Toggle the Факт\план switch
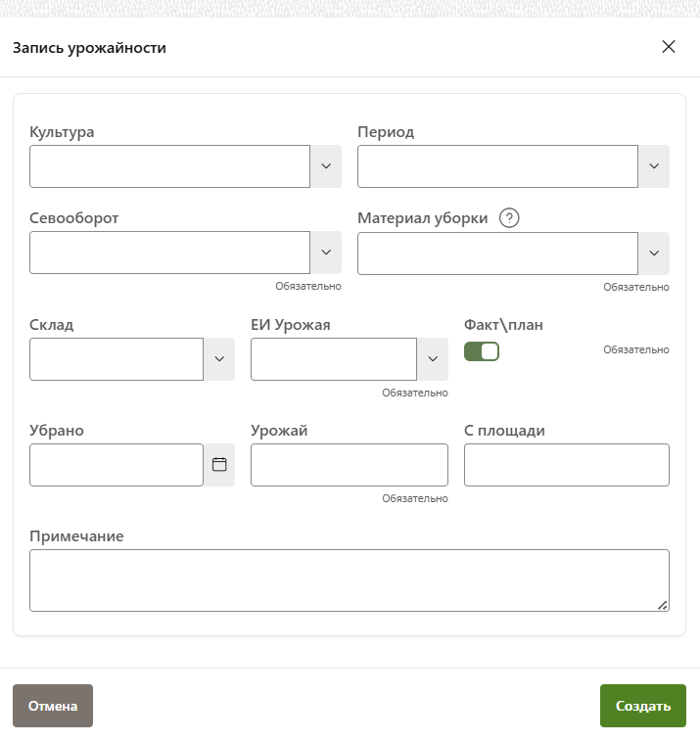The image size is (700, 741). pos(481,351)
